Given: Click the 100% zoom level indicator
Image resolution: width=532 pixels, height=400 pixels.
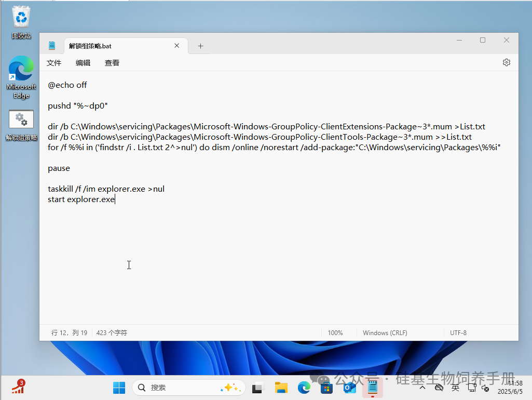Looking at the screenshot, I should [335, 333].
